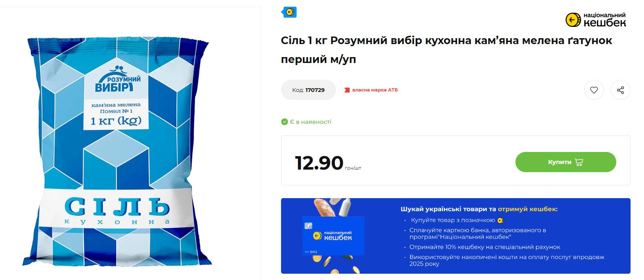Click the Є в наявності availability text
Viewport: 644px width, 280px height.
(310, 122)
